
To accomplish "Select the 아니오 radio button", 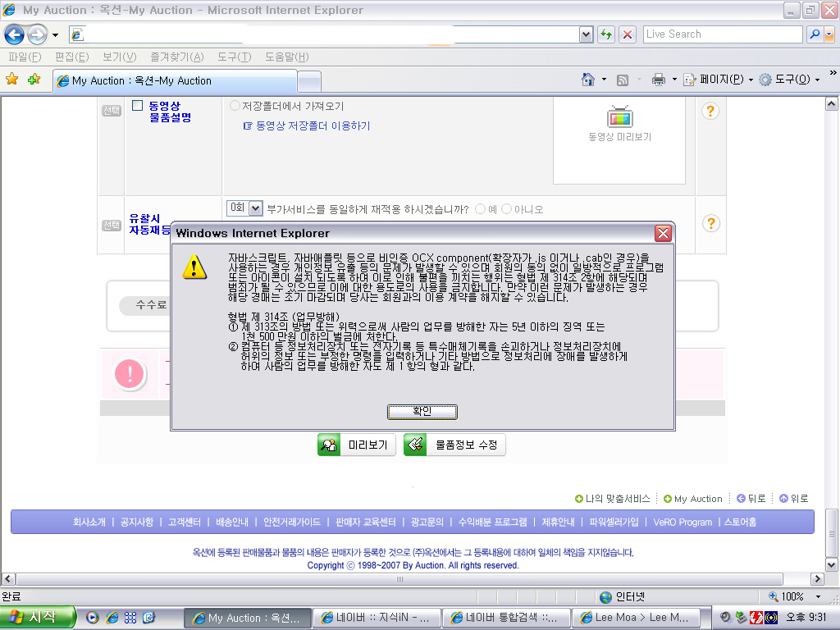I will (x=506, y=209).
